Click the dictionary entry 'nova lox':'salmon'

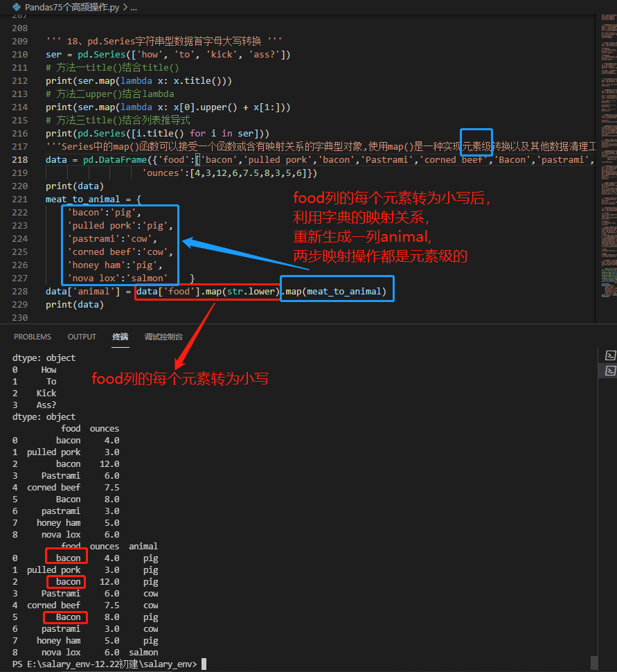pyautogui.click(x=118, y=278)
